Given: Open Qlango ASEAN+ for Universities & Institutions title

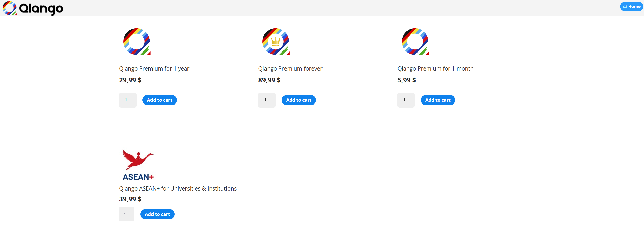Looking at the screenshot, I should click(x=178, y=188).
